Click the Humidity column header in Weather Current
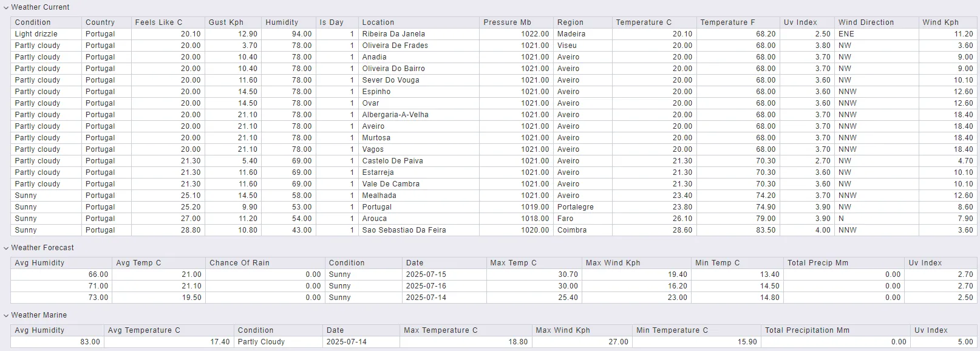 pos(288,22)
